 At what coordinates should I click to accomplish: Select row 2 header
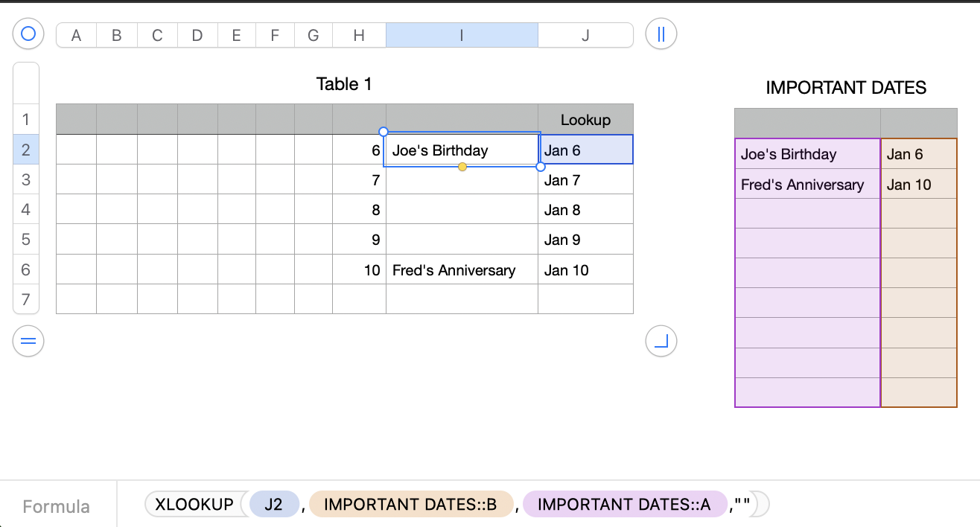(x=26, y=150)
